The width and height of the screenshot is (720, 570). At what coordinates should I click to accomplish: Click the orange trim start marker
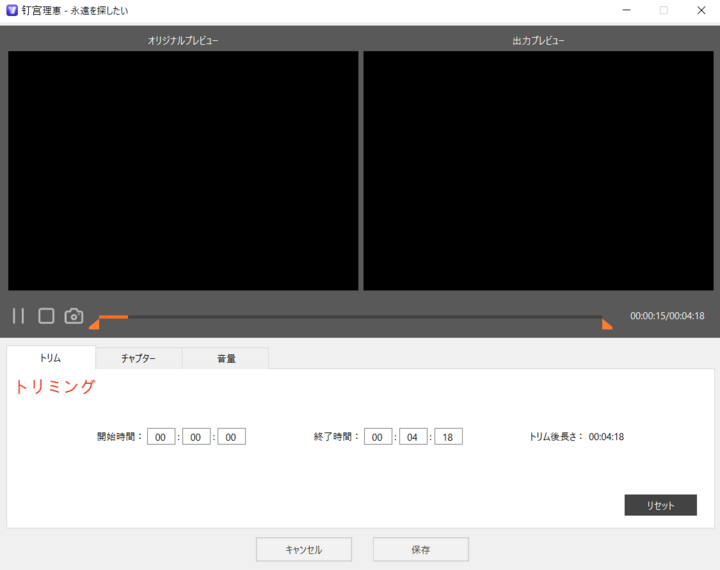pyautogui.click(x=95, y=324)
